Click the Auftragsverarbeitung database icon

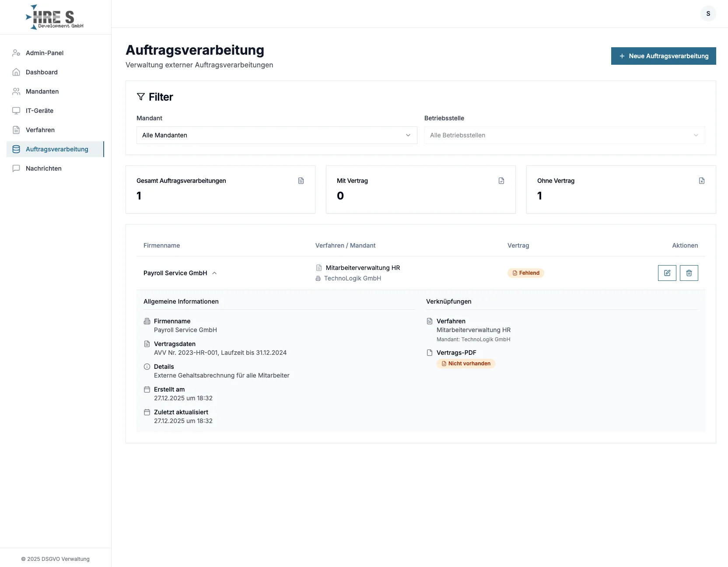16,149
